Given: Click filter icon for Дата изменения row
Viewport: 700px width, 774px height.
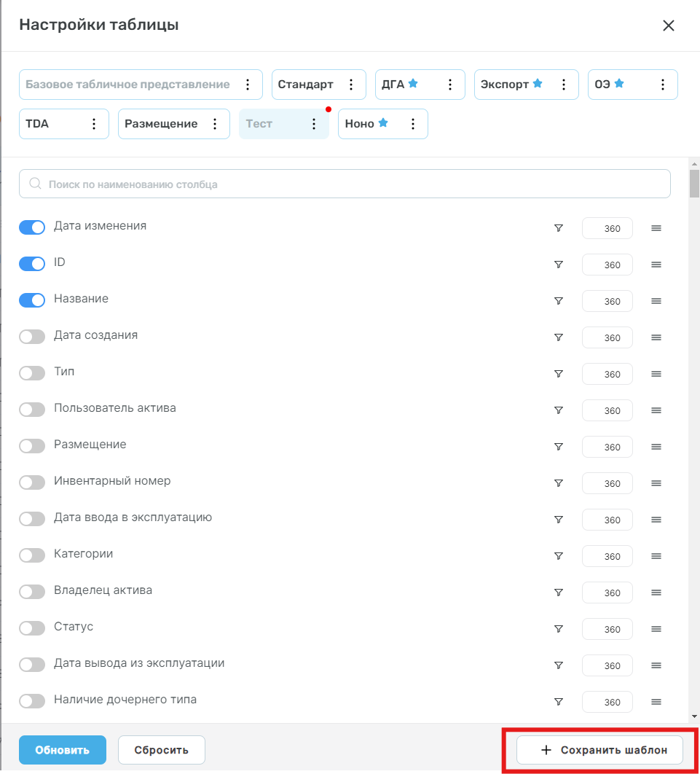Looking at the screenshot, I should tap(559, 228).
